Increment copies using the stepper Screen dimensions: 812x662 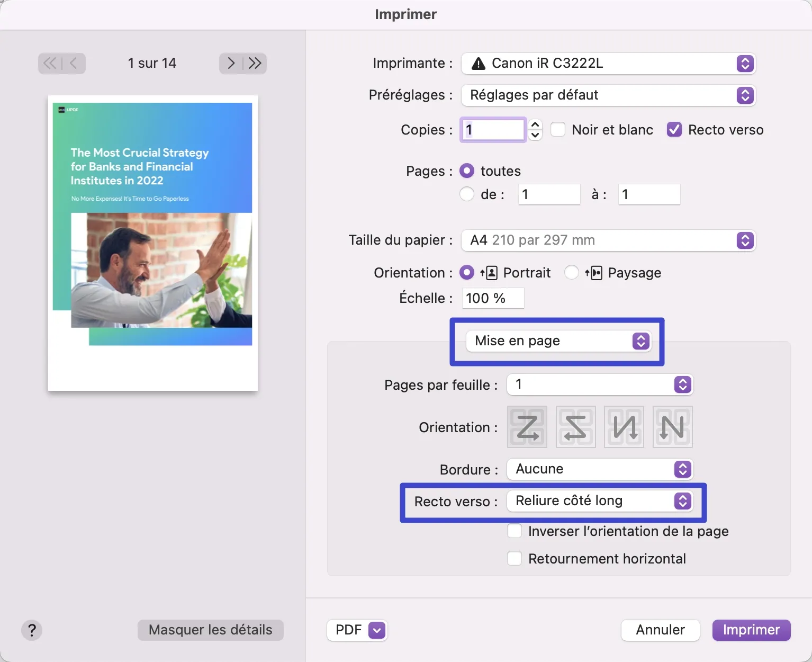(535, 125)
